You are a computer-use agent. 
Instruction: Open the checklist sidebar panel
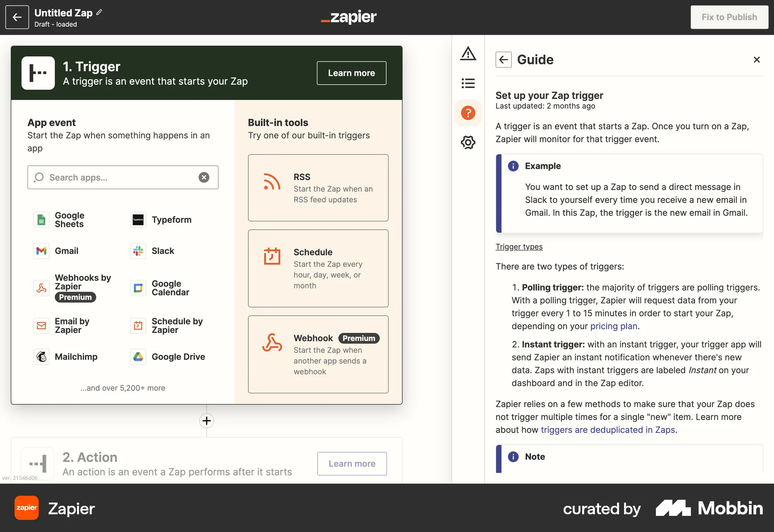point(468,83)
